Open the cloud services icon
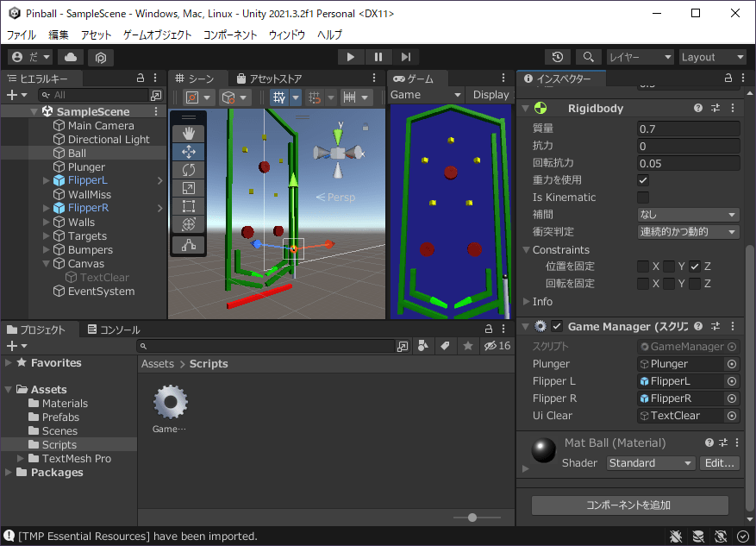The width and height of the screenshot is (756, 546). pos(71,57)
